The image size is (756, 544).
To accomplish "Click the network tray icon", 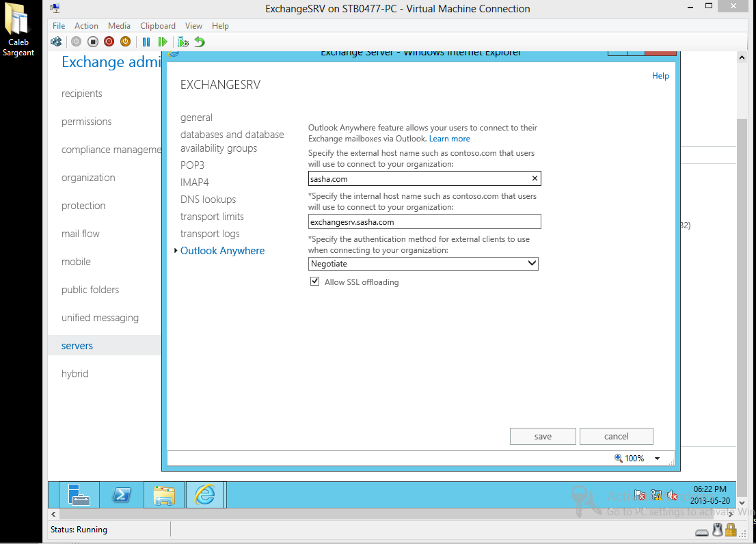I will 656,495.
